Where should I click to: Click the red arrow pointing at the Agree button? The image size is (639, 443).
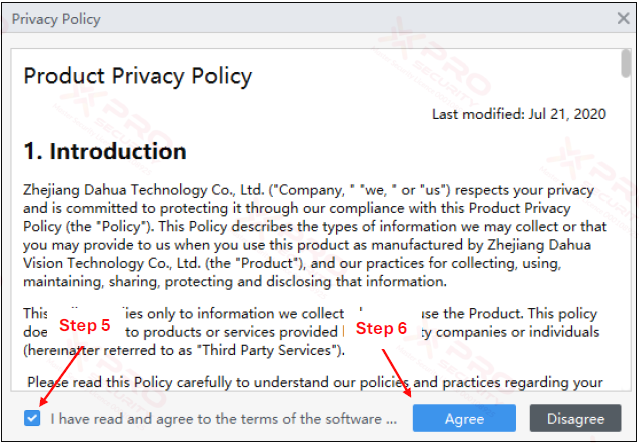pos(397,373)
